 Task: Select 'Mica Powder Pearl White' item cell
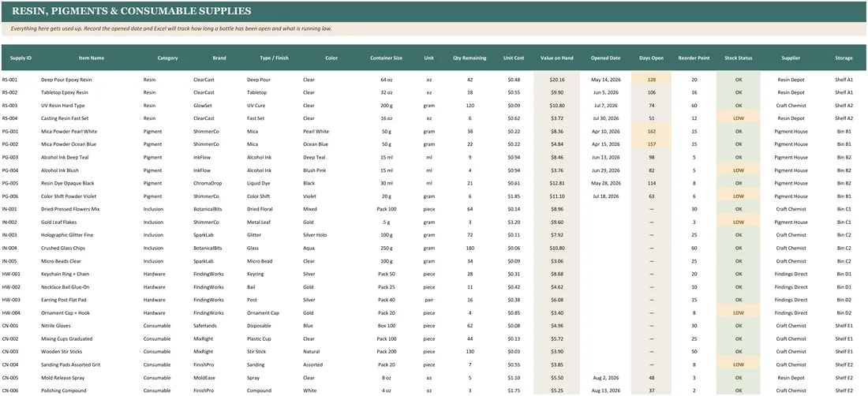[x=69, y=131]
